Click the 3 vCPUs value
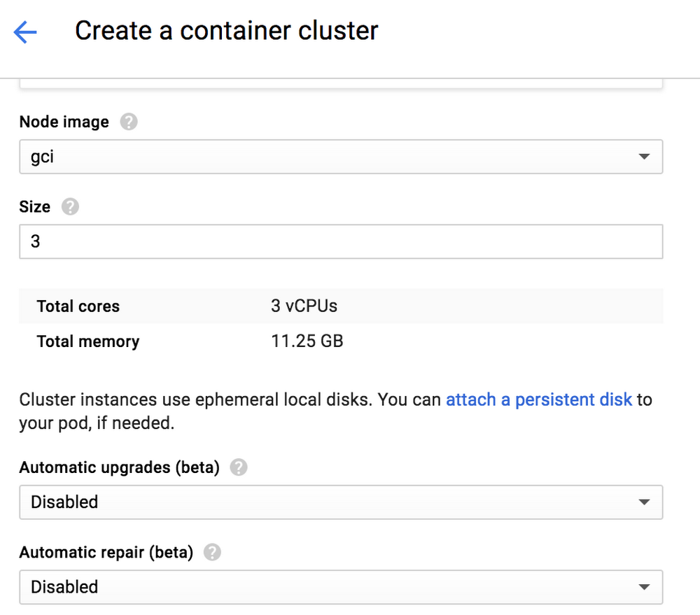This screenshot has height=615, width=700. tap(303, 306)
